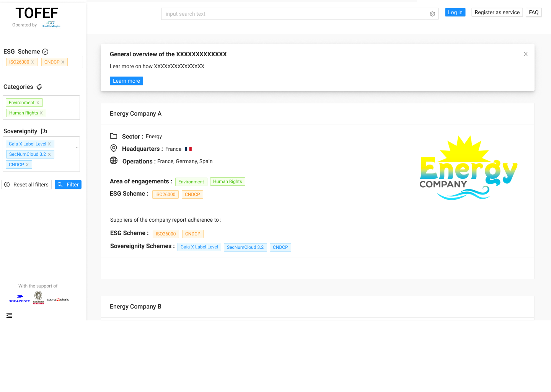This screenshot has height=392, width=551.
Task: Click the Energy Company logo image
Action: (468, 168)
